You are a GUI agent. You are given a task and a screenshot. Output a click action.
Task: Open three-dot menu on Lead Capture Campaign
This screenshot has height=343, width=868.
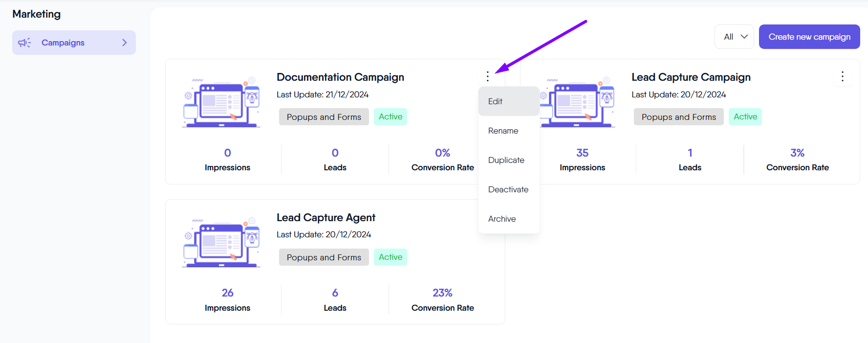tap(842, 76)
